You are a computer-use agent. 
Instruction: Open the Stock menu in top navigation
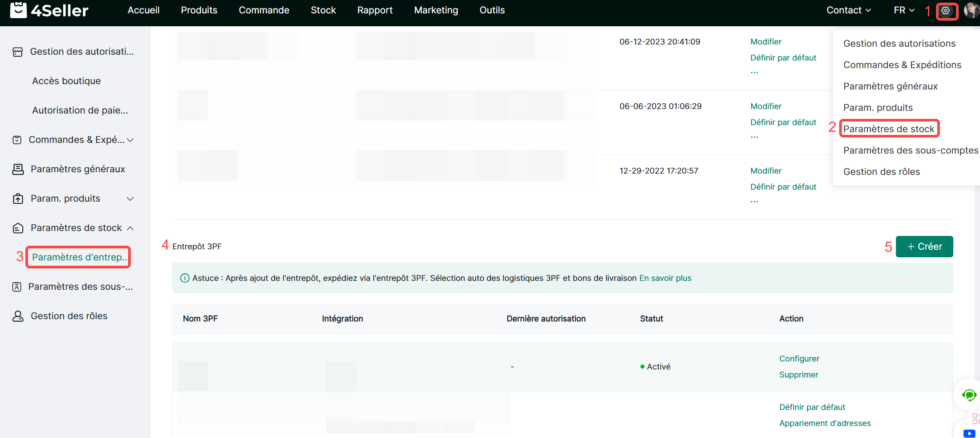click(323, 10)
